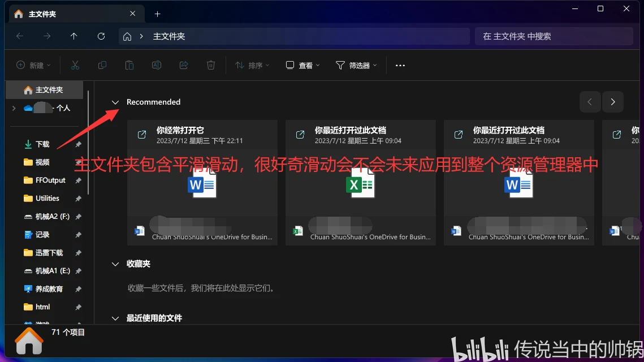Select 主文件夹 in the sidebar
644x362 pixels.
click(44, 90)
